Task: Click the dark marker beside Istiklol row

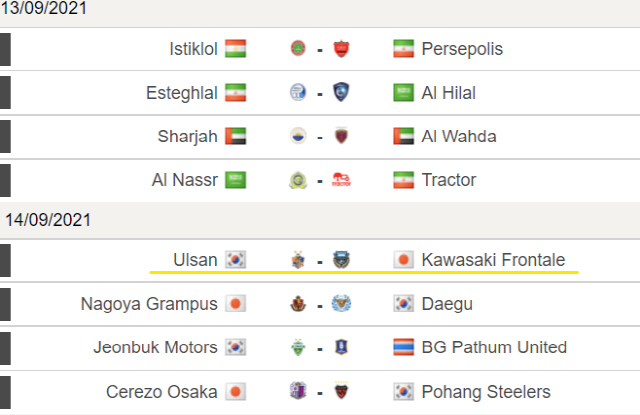Action: click(5, 49)
